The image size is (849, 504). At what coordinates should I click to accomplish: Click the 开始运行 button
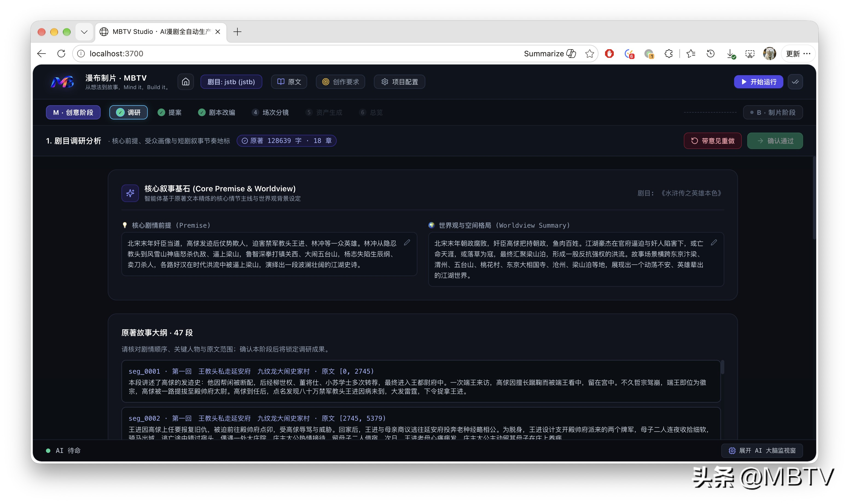758,82
